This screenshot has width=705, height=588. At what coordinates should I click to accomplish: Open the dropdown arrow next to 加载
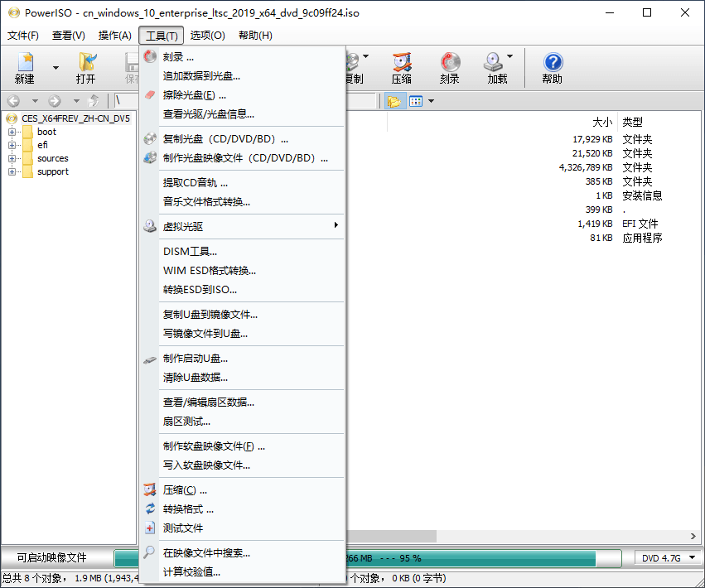pos(509,56)
